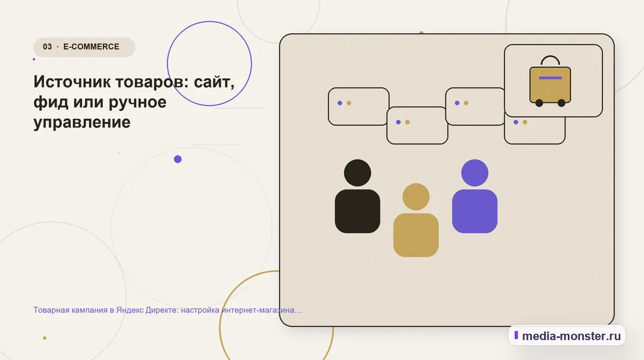This screenshot has width=644, height=360.
Task: Click the heading "Источник товаров: сайт, фид или ручное управление"
Action: click(x=134, y=102)
